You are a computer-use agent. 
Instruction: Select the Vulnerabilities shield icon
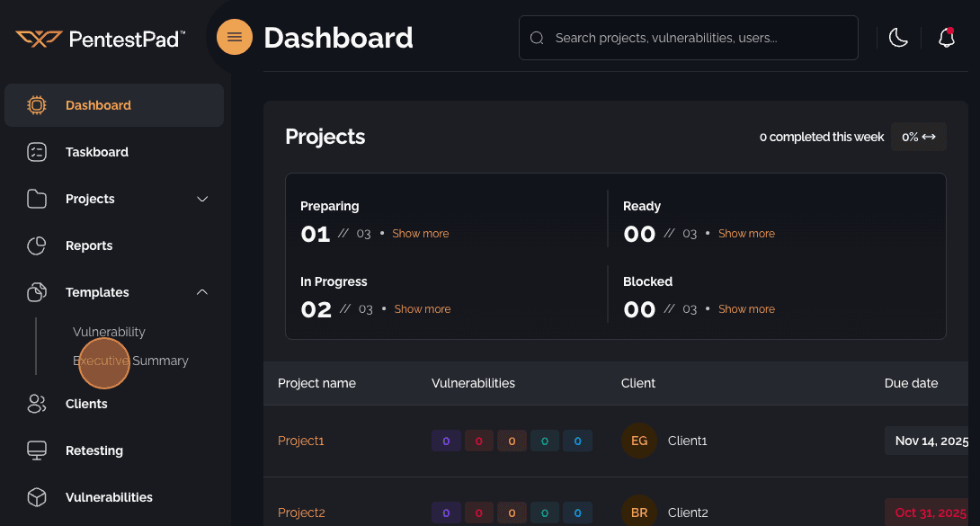click(x=36, y=497)
